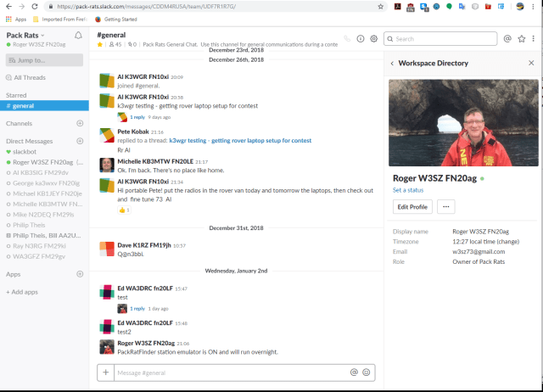Click Chrome profile avatar icon
This screenshot has width=543, height=392.
click(x=520, y=7)
